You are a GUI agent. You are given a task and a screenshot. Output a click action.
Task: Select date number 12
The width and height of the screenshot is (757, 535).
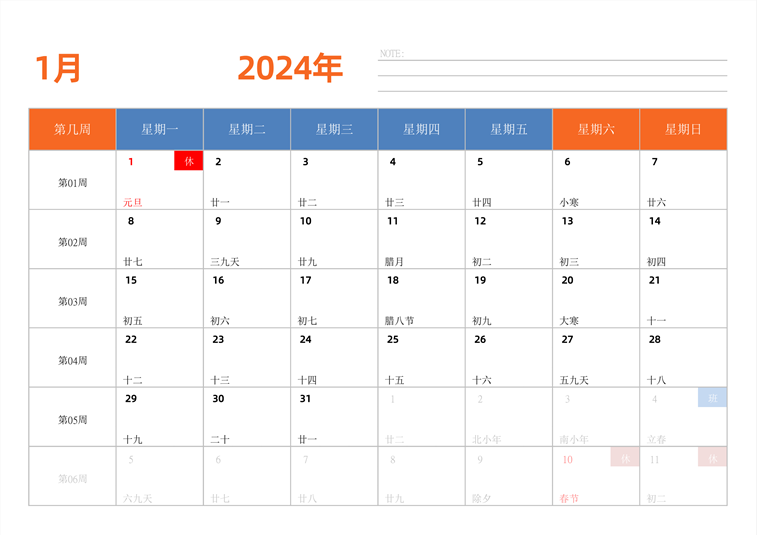pyautogui.click(x=480, y=221)
